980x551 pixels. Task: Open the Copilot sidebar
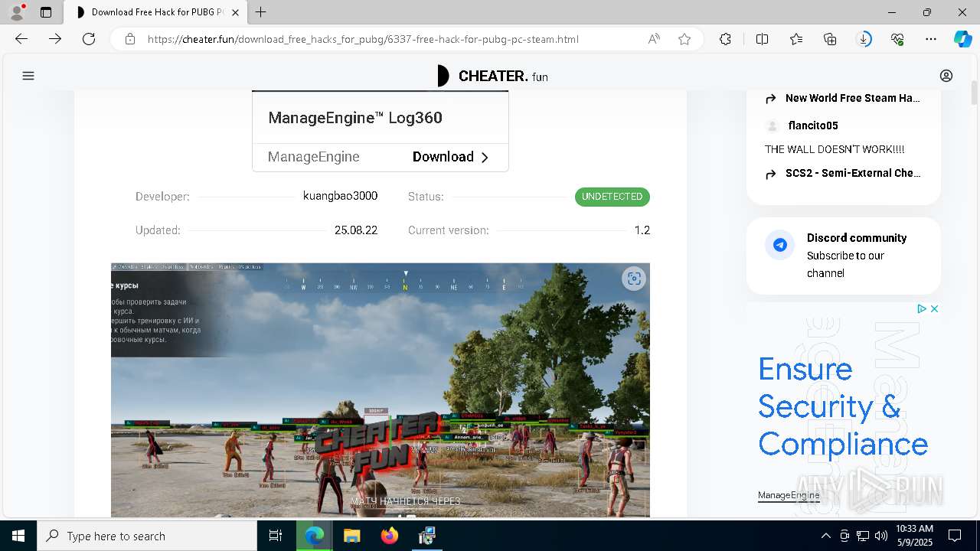click(962, 39)
